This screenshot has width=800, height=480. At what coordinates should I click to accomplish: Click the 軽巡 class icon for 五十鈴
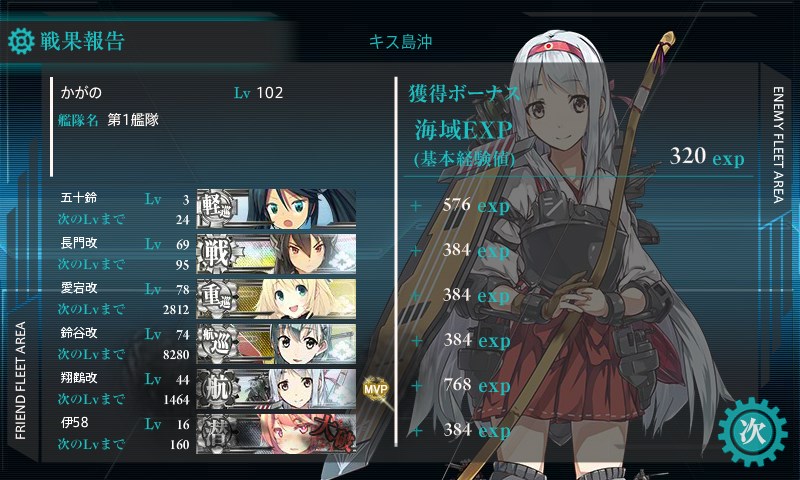point(217,208)
